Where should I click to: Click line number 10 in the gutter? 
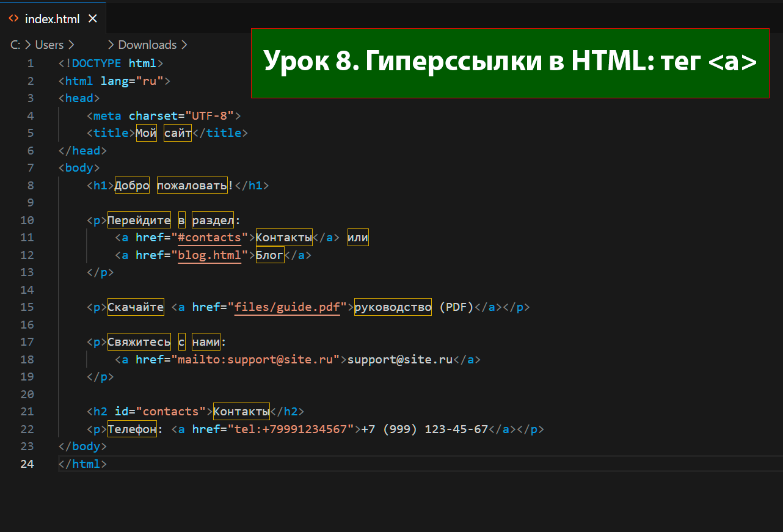point(27,220)
